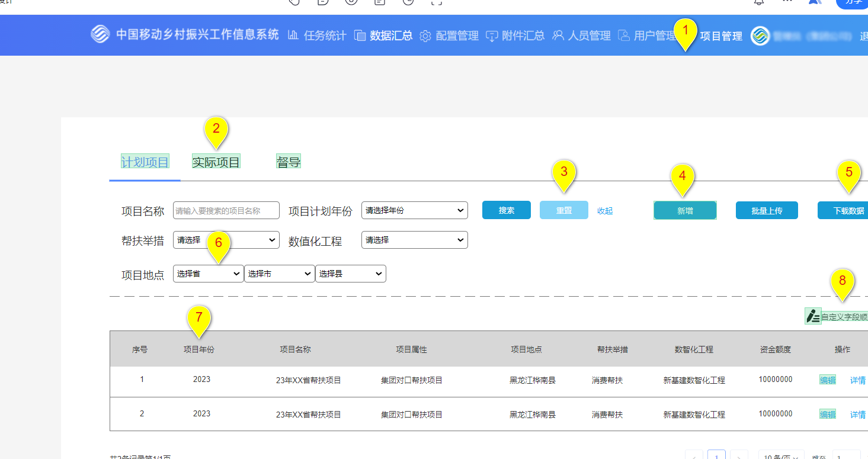Open the 数值化工程 dropdown

(x=415, y=240)
